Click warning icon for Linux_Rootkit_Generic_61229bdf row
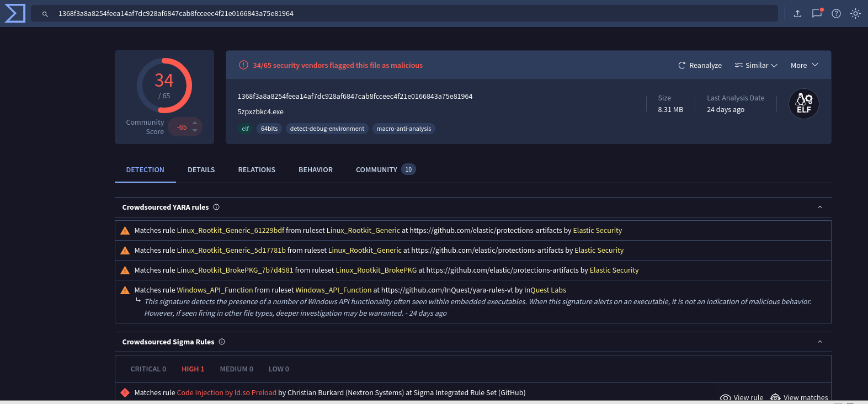868x404 pixels. point(125,231)
